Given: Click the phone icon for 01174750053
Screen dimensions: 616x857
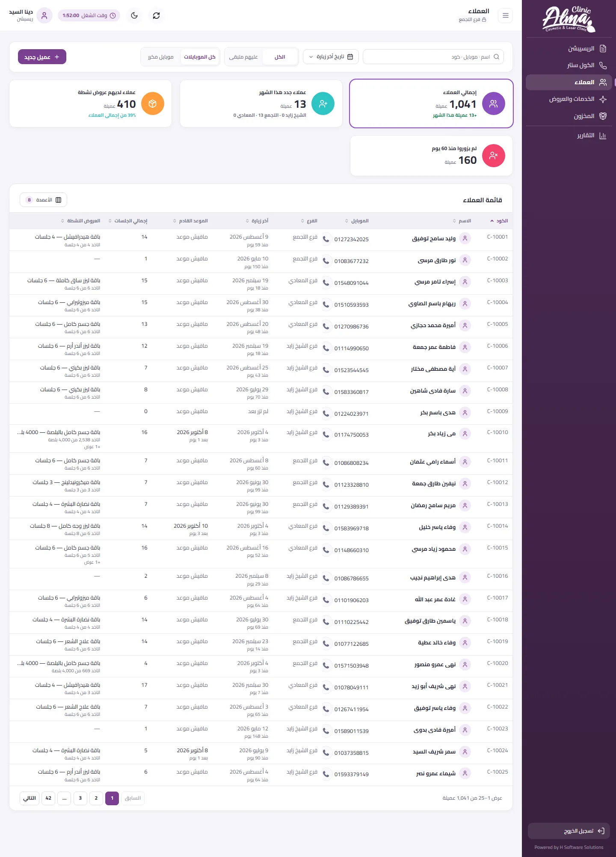Looking at the screenshot, I should coord(326,434).
